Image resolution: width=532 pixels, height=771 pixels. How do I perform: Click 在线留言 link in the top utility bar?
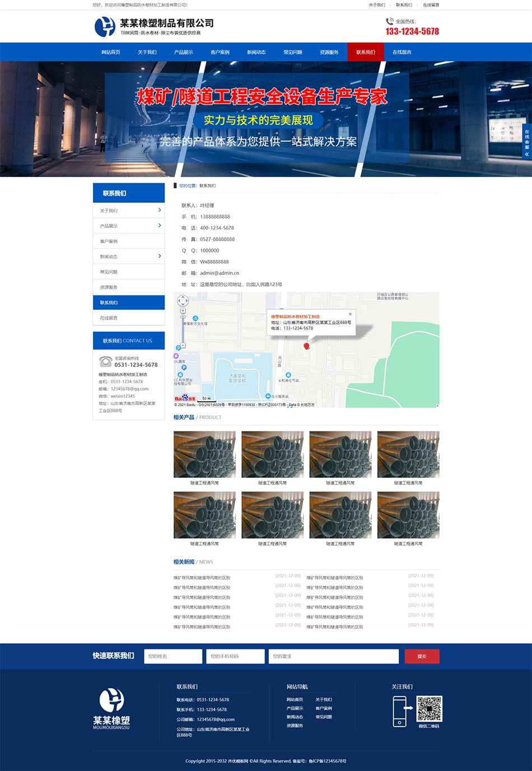[x=431, y=5]
